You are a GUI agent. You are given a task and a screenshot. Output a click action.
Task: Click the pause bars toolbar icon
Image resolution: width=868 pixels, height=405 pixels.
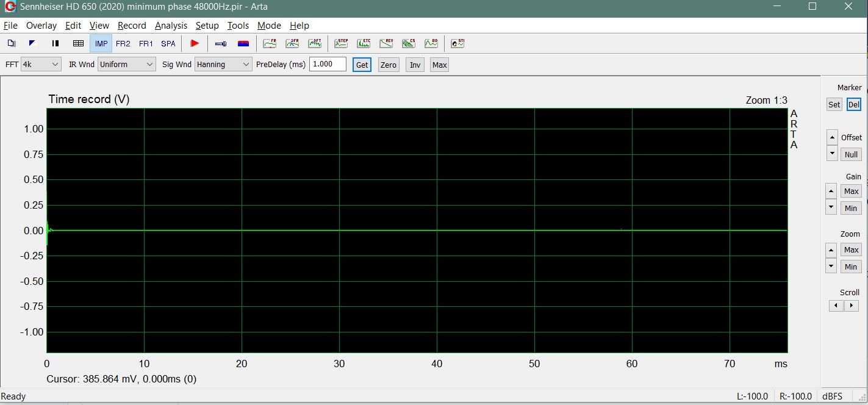coord(56,43)
